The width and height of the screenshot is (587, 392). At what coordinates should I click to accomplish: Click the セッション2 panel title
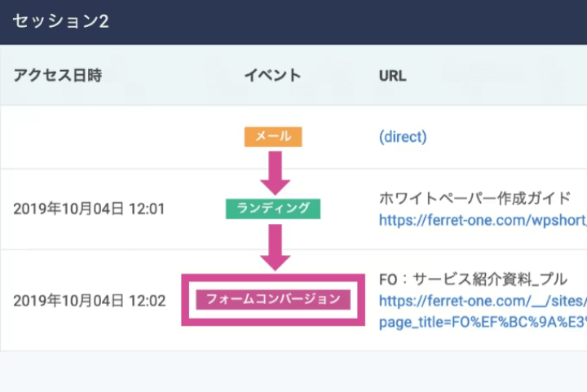(60, 21)
